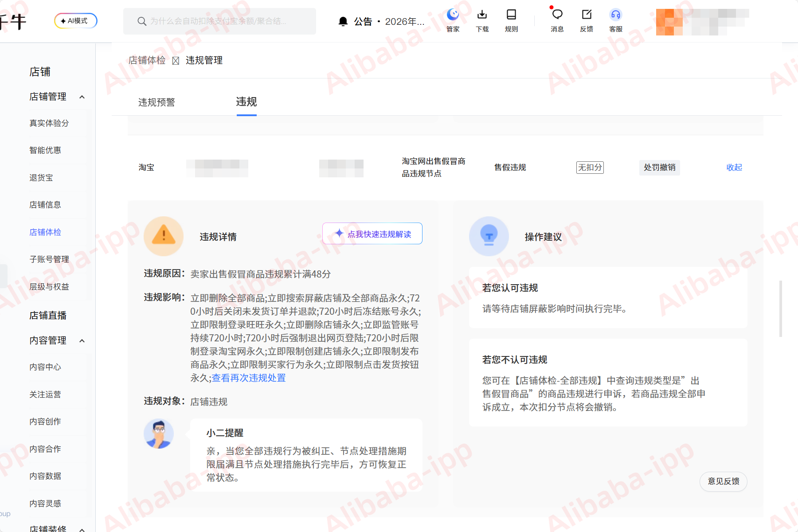Collapse the 店铺管理 menu section
The image size is (798, 532).
tap(82, 97)
